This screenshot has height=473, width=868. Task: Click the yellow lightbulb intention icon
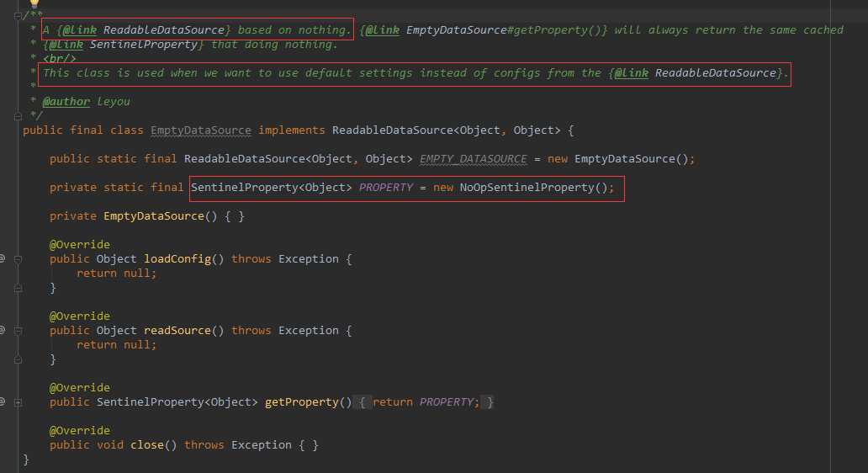34,3
